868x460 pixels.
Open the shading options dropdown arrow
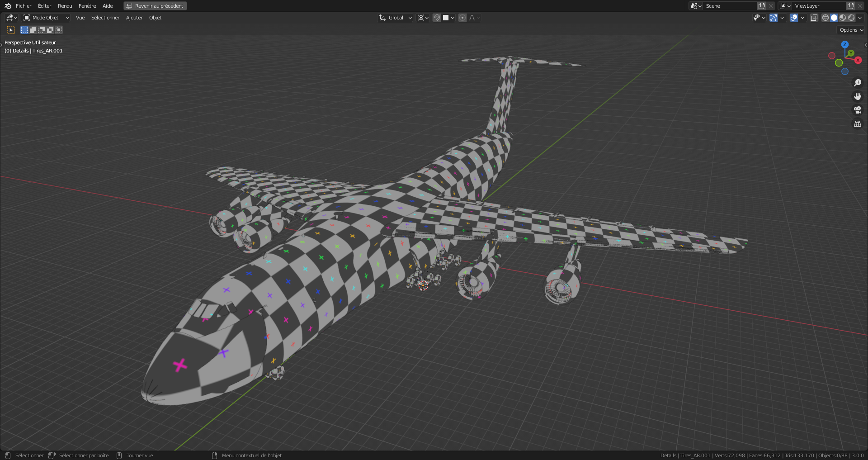coord(860,18)
